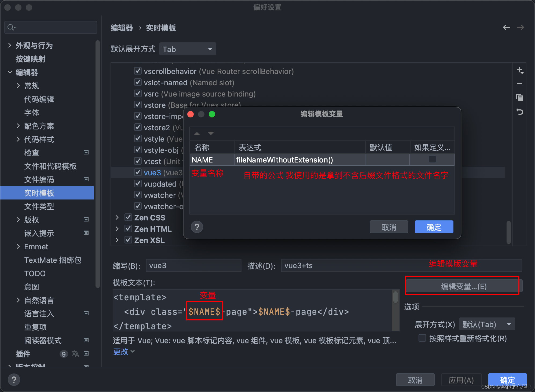Click 取消 in the template variables dialog
The image size is (535, 392).
(389, 227)
